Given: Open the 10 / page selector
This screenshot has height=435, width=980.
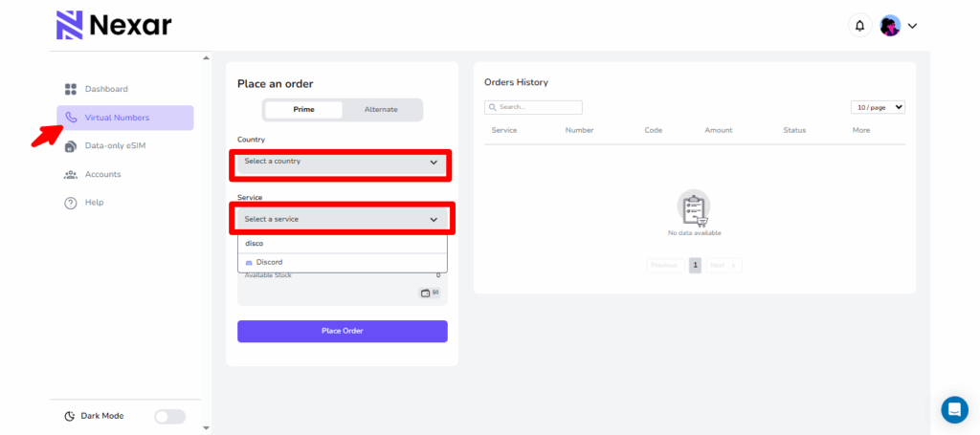Looking at the screenshot, I should point(878,108).
